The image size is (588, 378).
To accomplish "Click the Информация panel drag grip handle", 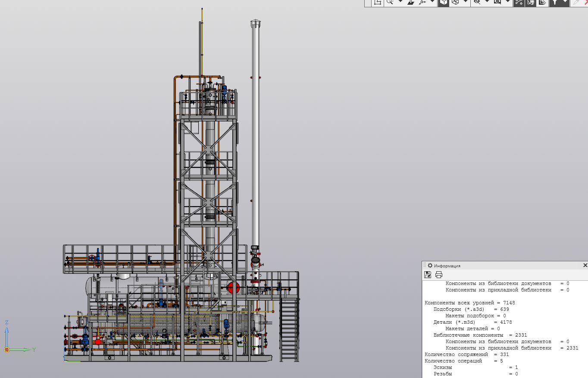I will [425, 266].
